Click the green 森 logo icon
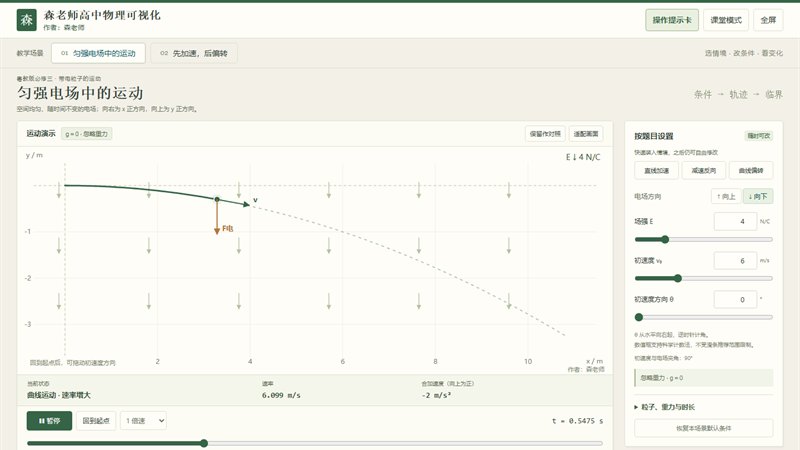This screenshot has width=800, height=450. pyautogui.click(x=27, y=20)
